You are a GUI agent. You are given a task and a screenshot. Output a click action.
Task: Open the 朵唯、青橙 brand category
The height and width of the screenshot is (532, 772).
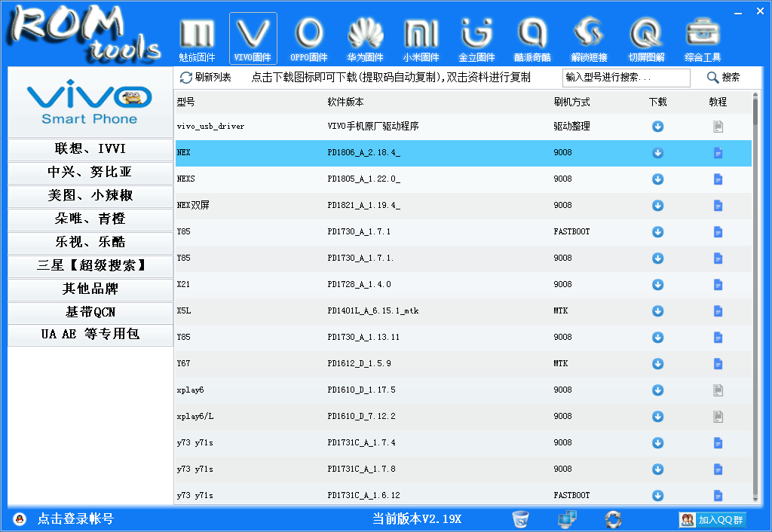point(90,219)
